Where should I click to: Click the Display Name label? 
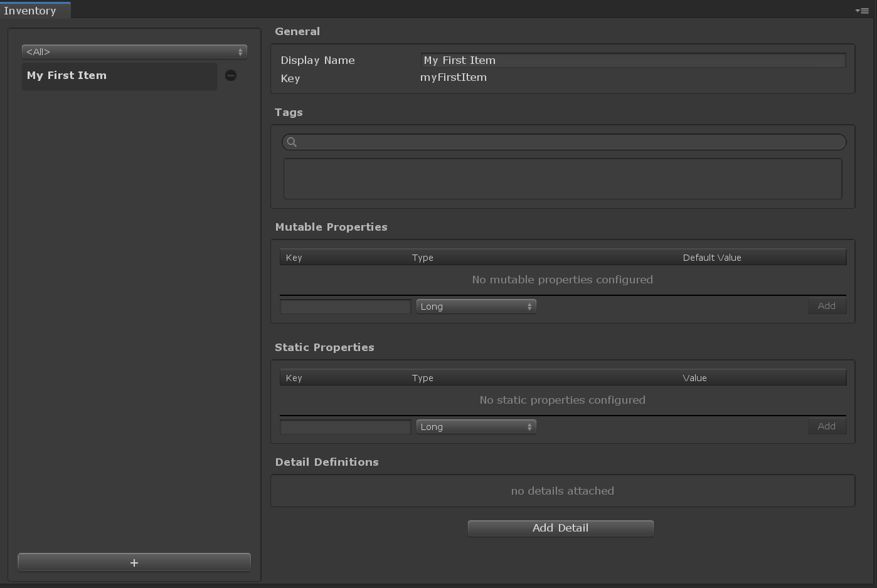coord(317,60)
